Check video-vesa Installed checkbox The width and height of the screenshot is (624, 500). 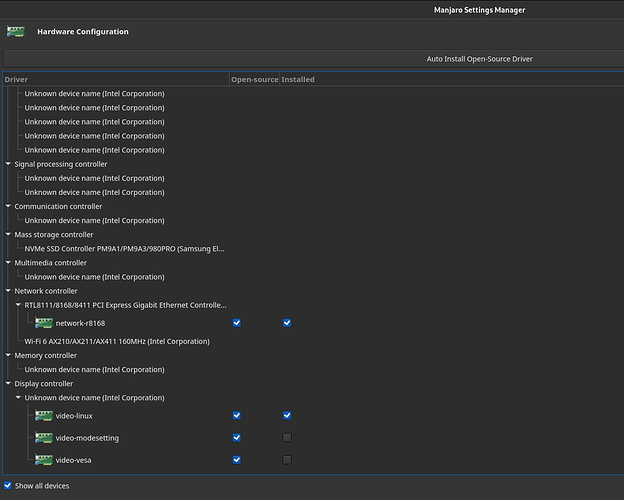click(287, 460)
